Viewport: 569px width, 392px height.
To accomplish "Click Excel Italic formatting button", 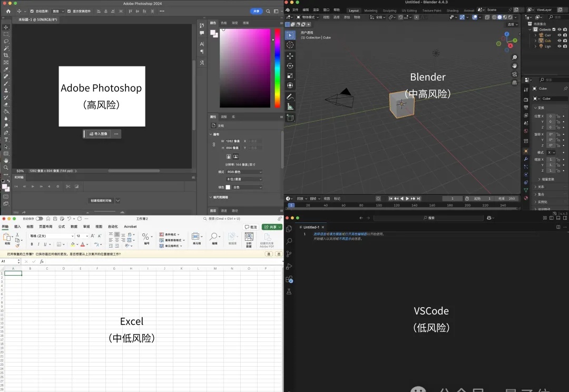I will [38, 244].
